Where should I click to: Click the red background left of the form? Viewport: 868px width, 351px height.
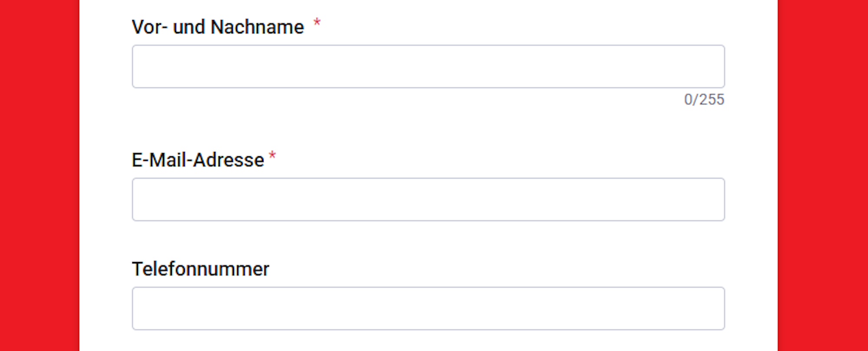coord(39,174)
